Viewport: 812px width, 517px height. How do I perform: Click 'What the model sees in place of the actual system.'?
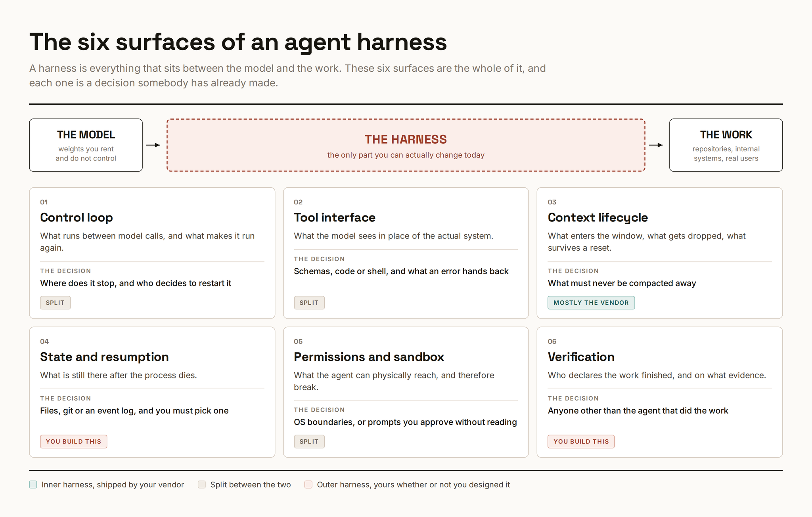tap(394, 236)
